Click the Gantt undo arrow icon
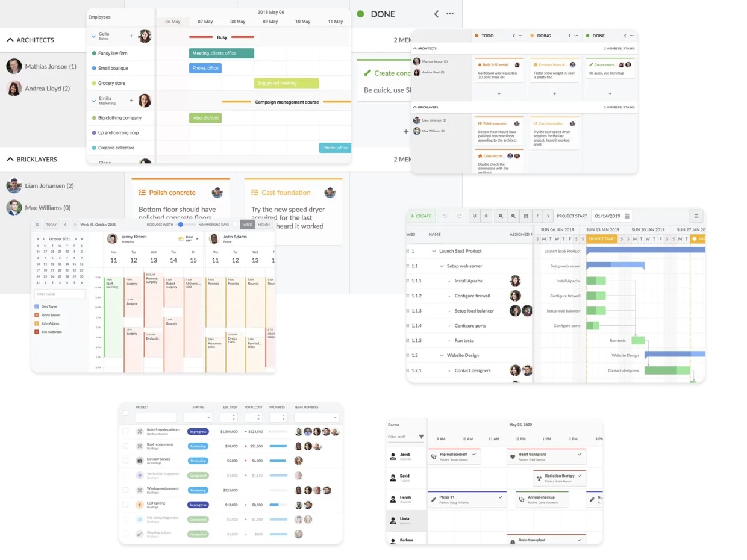 (x=445, y=216)
